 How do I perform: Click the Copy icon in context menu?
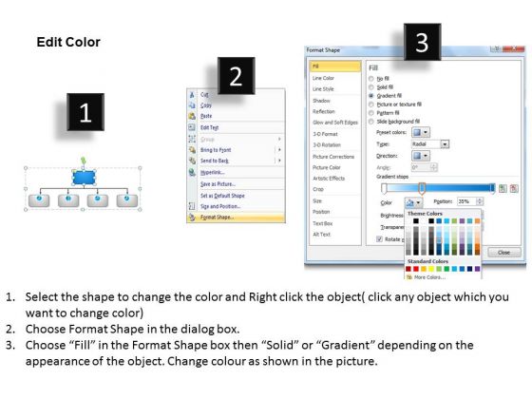[x=192, y=105]
